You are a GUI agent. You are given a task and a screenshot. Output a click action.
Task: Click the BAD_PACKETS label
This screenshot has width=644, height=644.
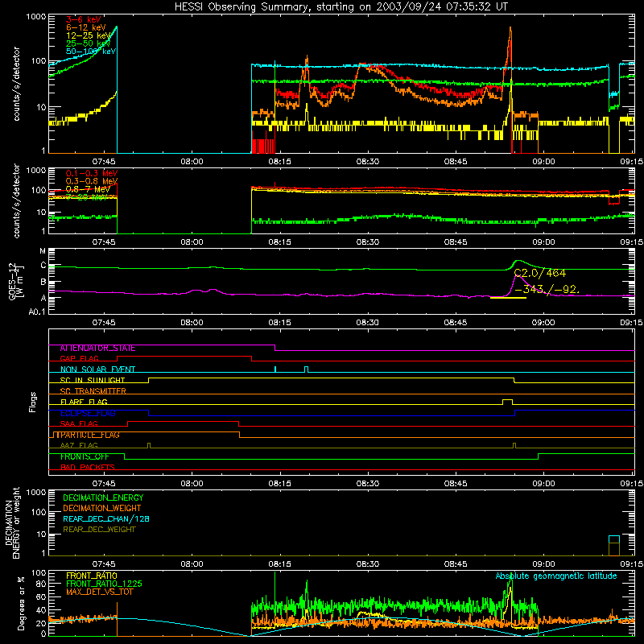[88, 468]
